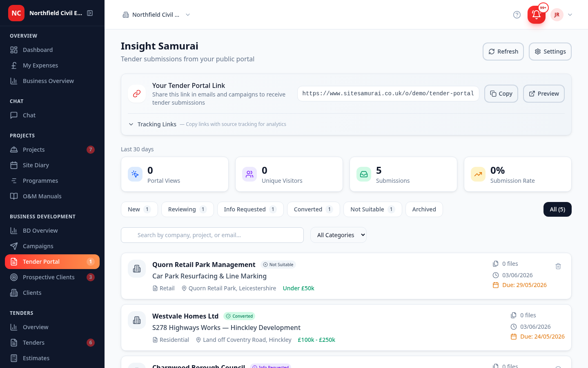Image resolution: width=588 pixels, height=368 pixels.
Task: Delete the Quorn Retail Park submission
Action: click(x=558, y=266)
